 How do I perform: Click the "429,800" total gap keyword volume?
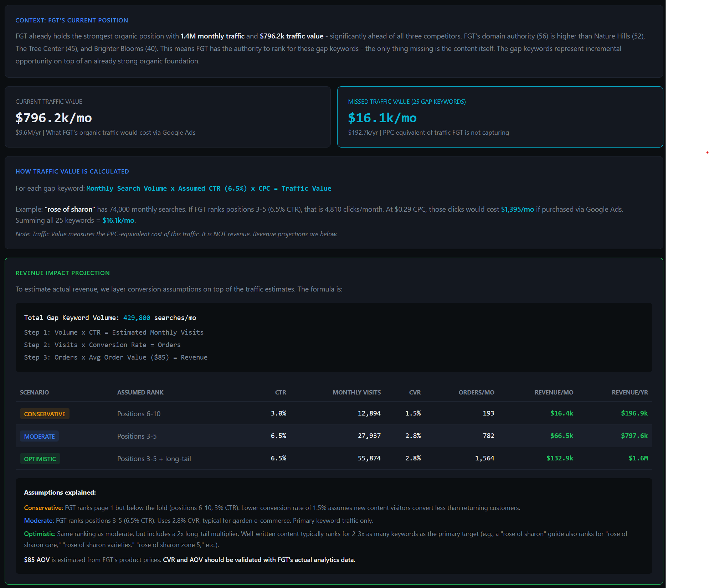pos(137,318)
